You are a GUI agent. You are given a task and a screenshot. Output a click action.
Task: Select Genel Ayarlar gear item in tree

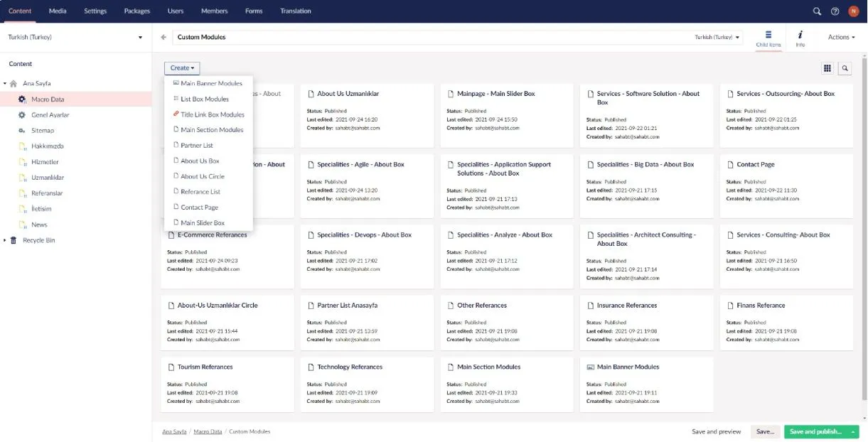point(50,115)
